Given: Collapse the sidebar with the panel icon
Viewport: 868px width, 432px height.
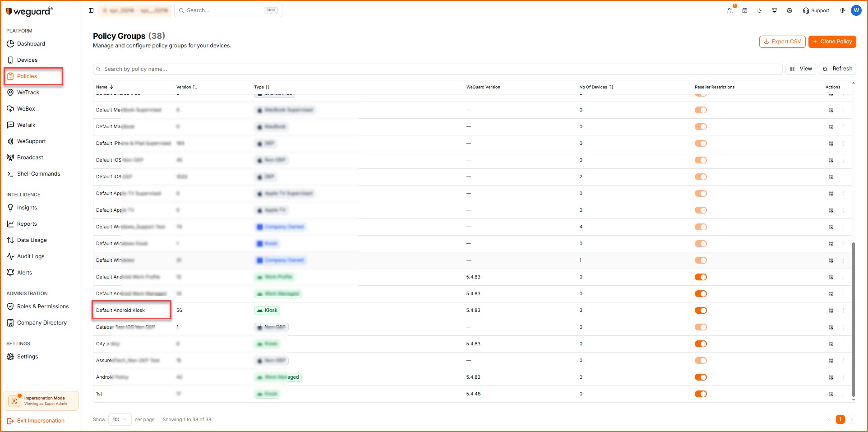Looking at the screenshot, I should pos(91,10).
